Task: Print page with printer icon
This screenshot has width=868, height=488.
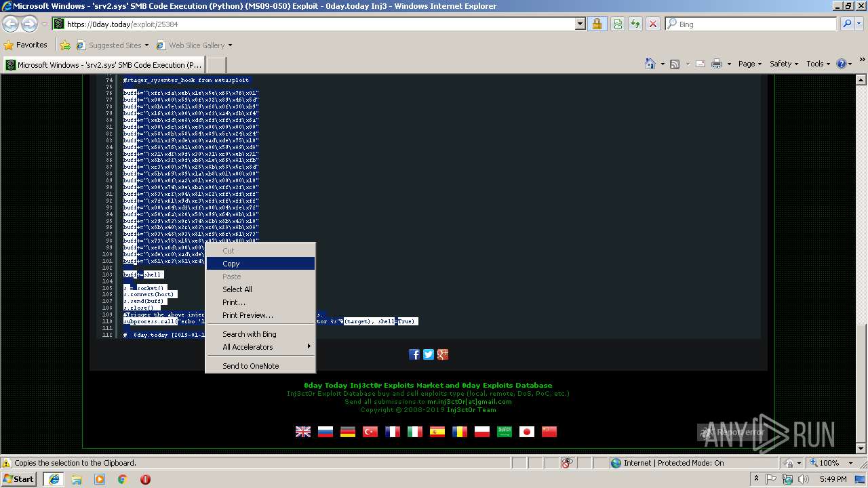Action: pyautogui.click(x=717, y=64)
